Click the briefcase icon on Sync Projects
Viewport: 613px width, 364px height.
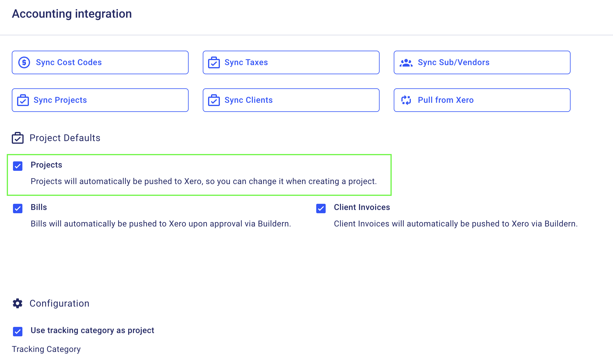point(23,100)
